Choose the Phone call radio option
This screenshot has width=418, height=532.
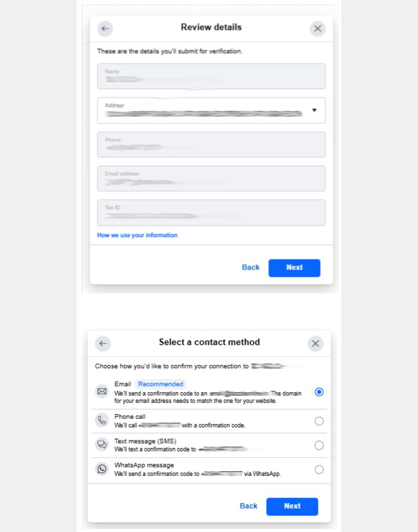tap(319, 421)
